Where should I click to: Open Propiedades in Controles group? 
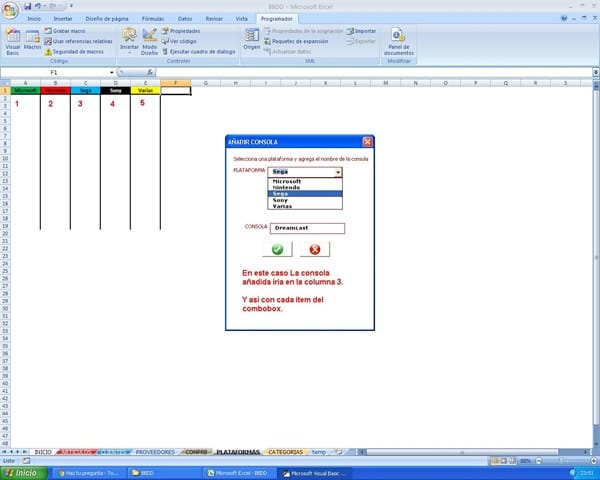[181, 31]
